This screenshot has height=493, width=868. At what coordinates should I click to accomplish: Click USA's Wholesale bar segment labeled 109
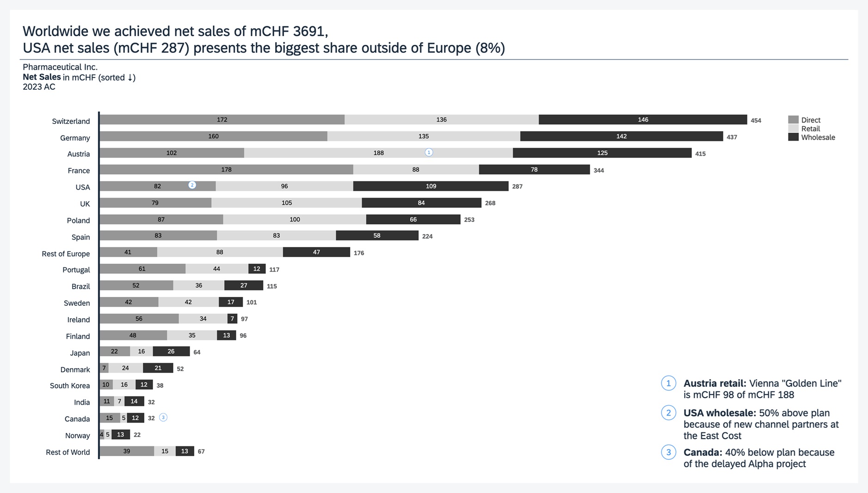click(x=431, y=186)
